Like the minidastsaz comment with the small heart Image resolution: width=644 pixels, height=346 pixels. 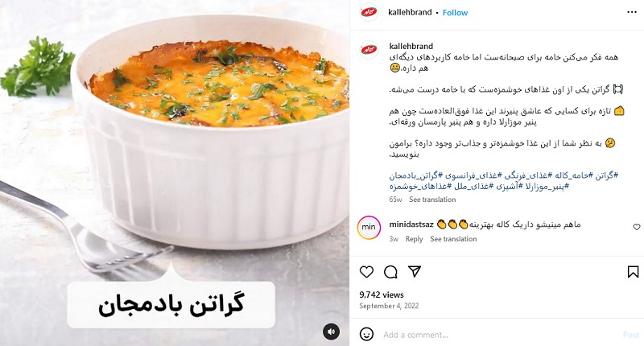click(x=636, y=227)
